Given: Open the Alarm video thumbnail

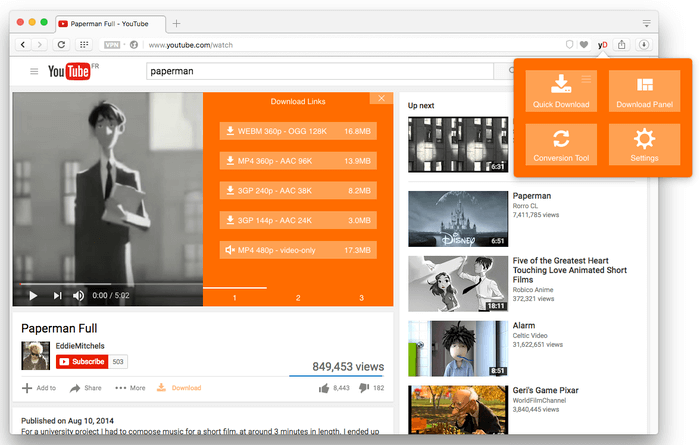Looking at the screenshot, I should pos(456,348).
